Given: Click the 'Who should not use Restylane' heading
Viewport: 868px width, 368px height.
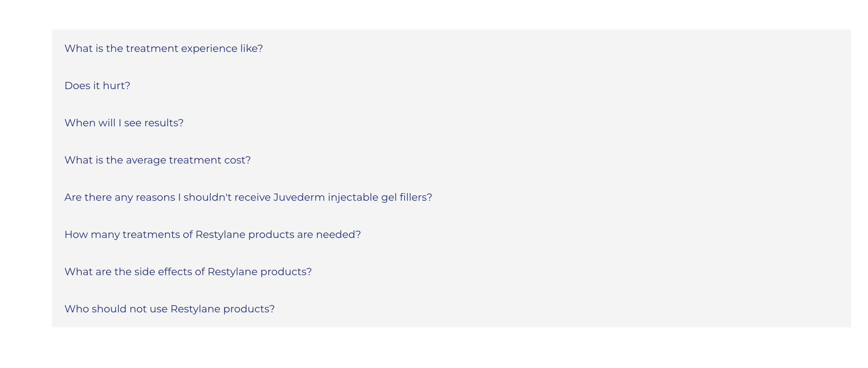Looking at the screenshot, I should pos(169,309).
